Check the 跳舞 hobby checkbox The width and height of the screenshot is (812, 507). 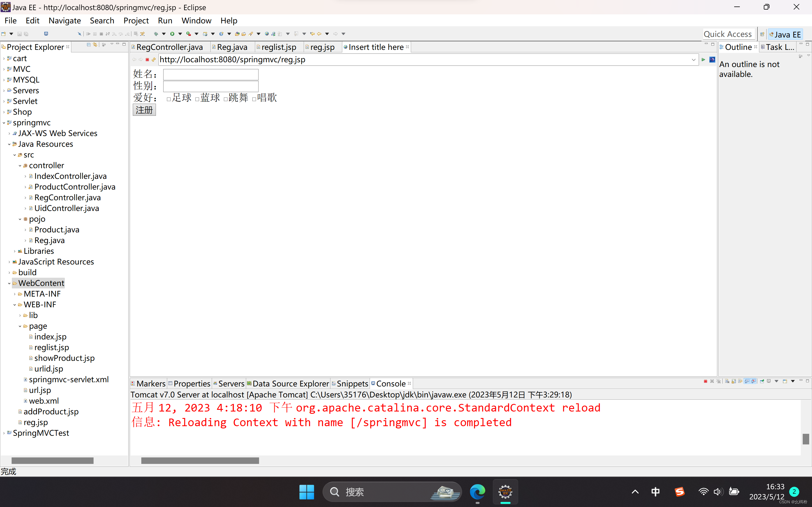pos(226,99)
